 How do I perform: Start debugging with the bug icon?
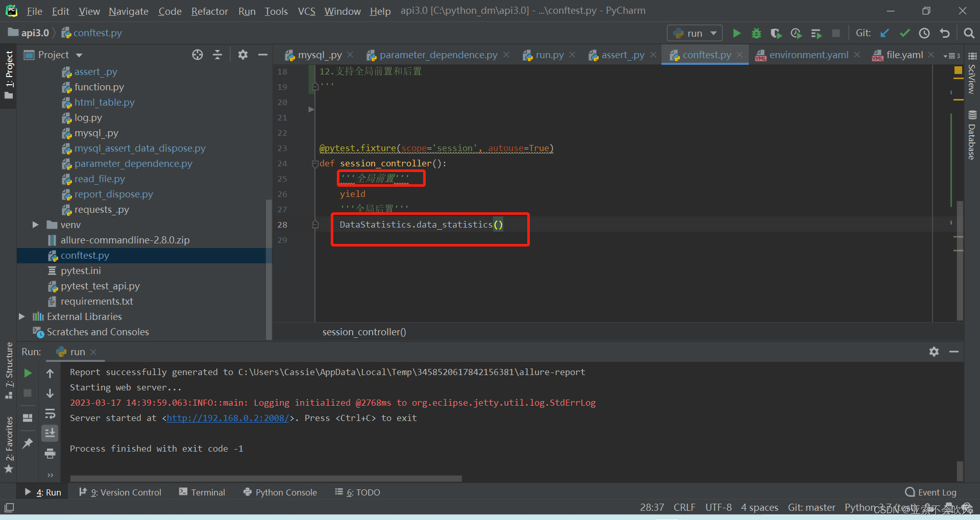pos(756,33)
